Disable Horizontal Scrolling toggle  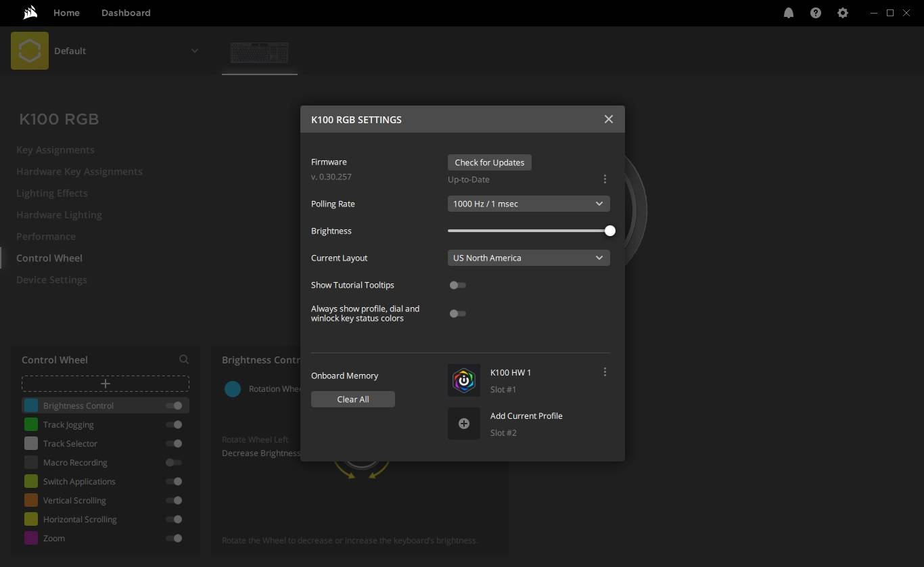click(174, 520)
